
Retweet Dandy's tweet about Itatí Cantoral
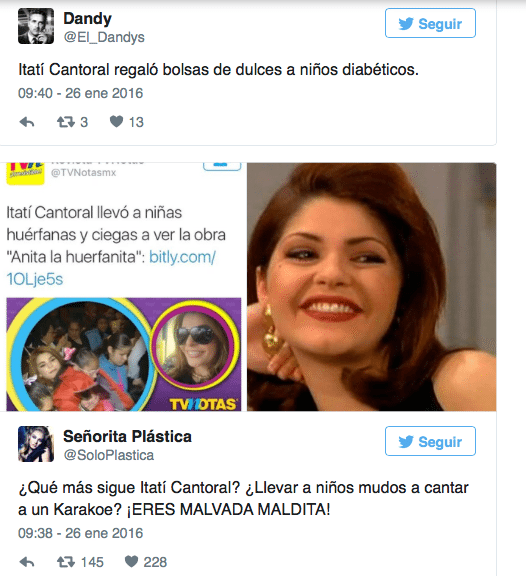(x=66, y=122)
